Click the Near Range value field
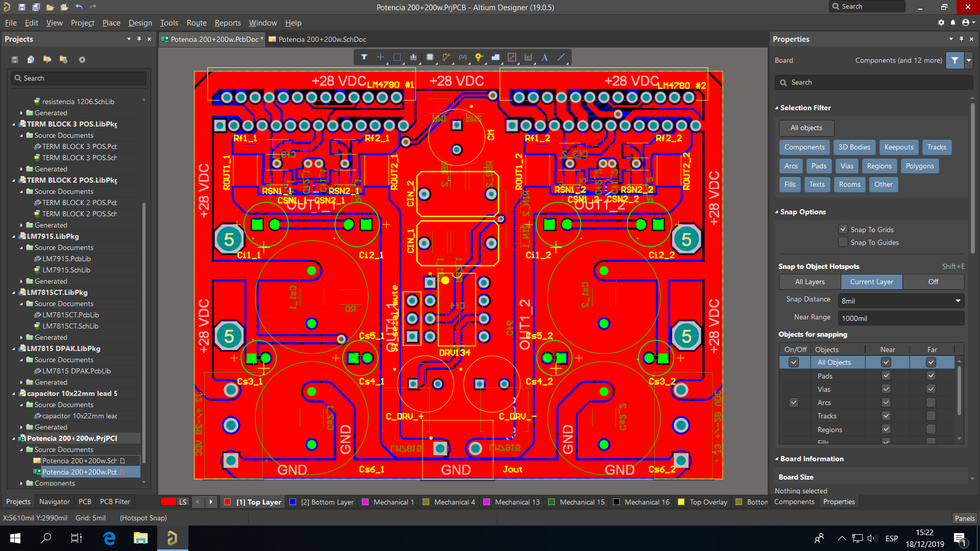The height and width of the screenshot is (551, 980). click(x=901, y=318)
